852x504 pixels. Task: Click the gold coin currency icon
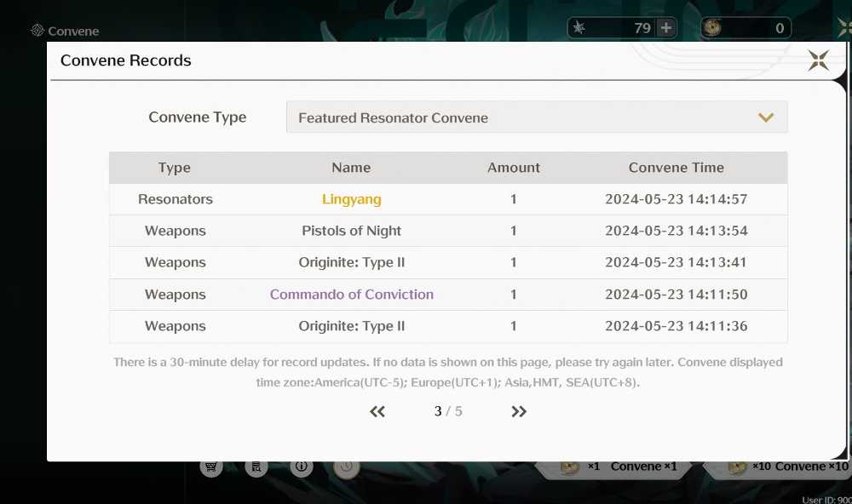click(712, 28)
